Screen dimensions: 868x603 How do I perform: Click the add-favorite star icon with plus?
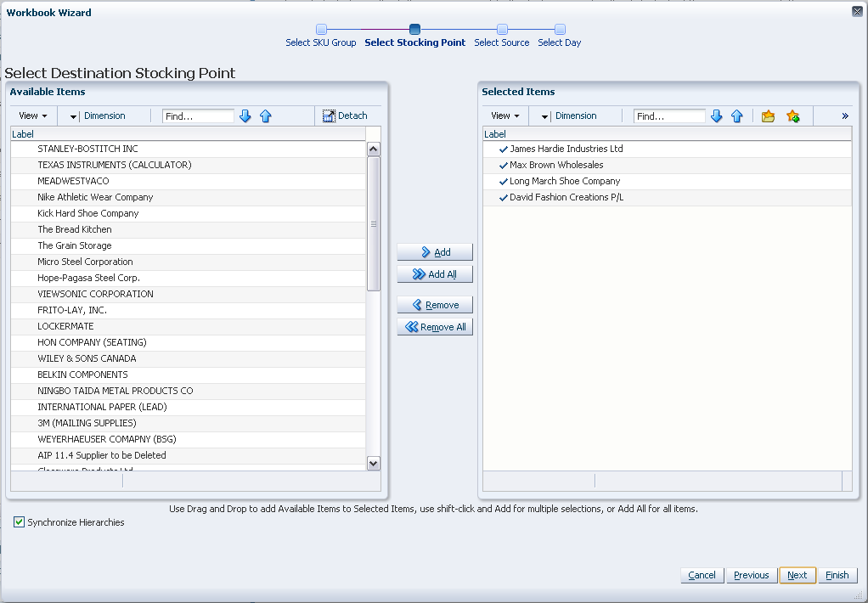792,116
